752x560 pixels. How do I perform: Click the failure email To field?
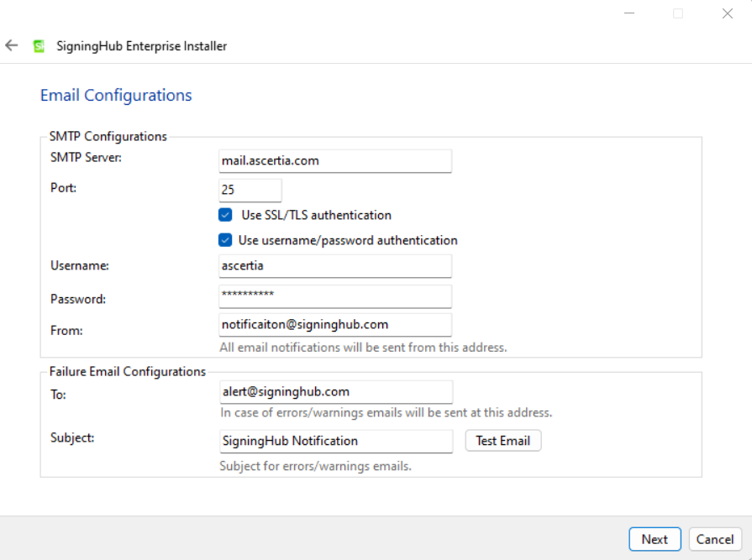[336, 392]
